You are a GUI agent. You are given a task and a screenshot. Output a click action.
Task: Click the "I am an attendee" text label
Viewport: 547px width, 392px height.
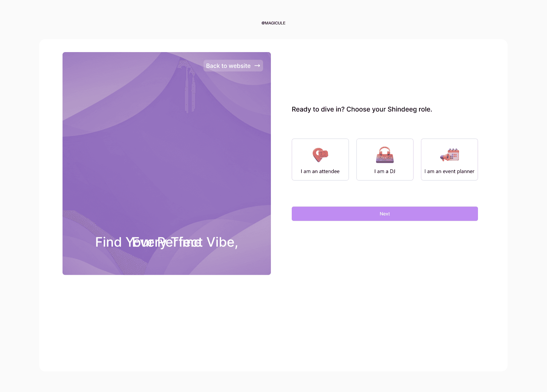click(x=320, y=171)
